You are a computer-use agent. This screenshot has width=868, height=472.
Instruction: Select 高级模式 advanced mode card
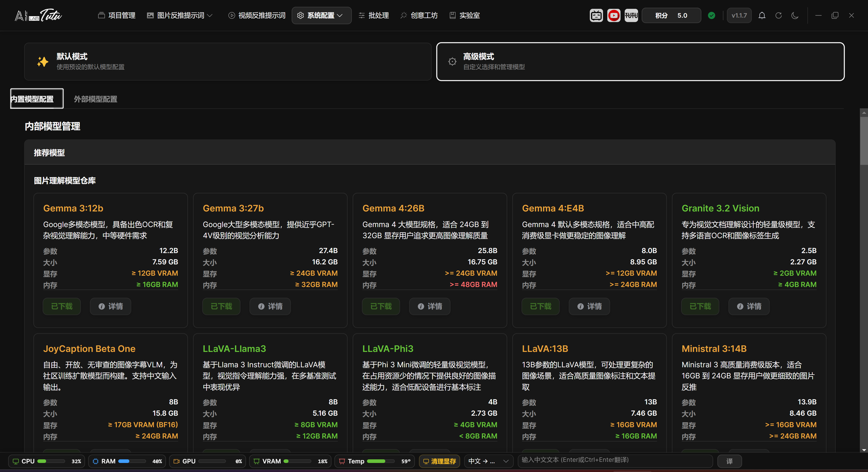(x=640, y=62)
